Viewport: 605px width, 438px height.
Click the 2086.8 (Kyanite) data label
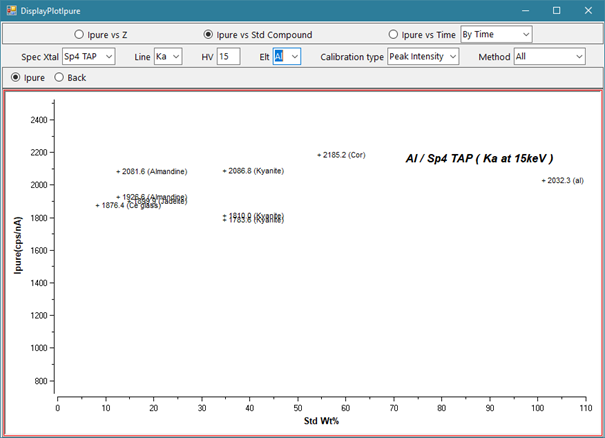(x=256, y=171)
